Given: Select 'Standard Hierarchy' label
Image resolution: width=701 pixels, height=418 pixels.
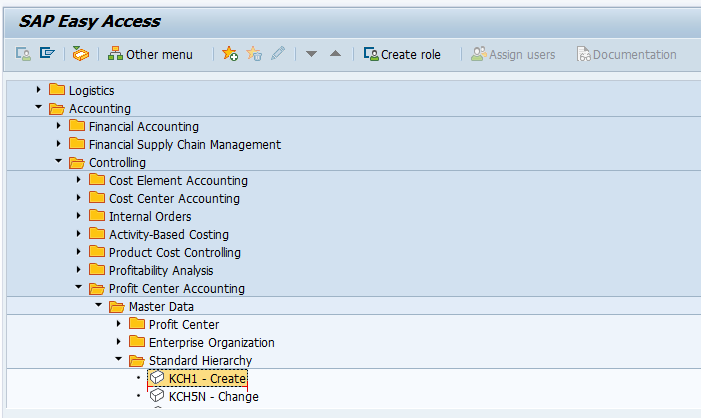Looking at the screenshot, I should 200,361.
